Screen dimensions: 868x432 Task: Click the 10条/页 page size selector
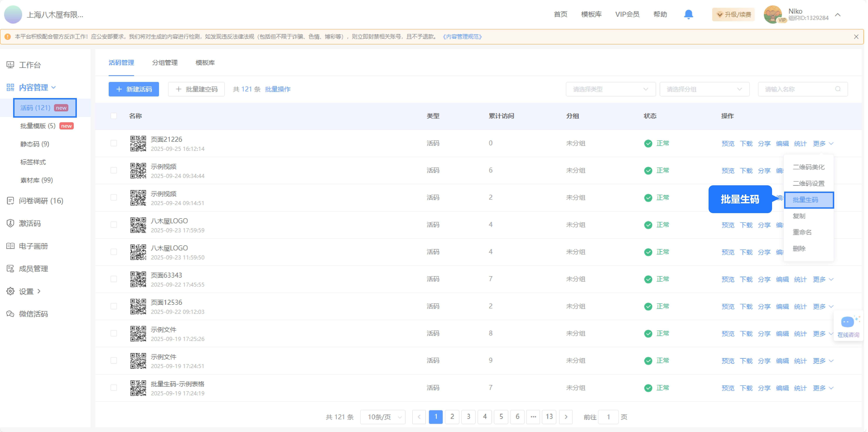(x=383, y=417)
